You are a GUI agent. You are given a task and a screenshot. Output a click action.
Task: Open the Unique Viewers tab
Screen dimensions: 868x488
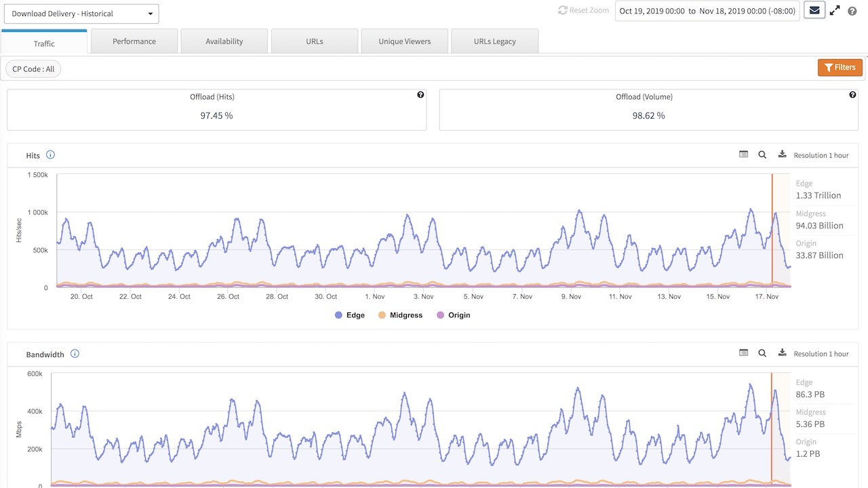tap(404, 41)
